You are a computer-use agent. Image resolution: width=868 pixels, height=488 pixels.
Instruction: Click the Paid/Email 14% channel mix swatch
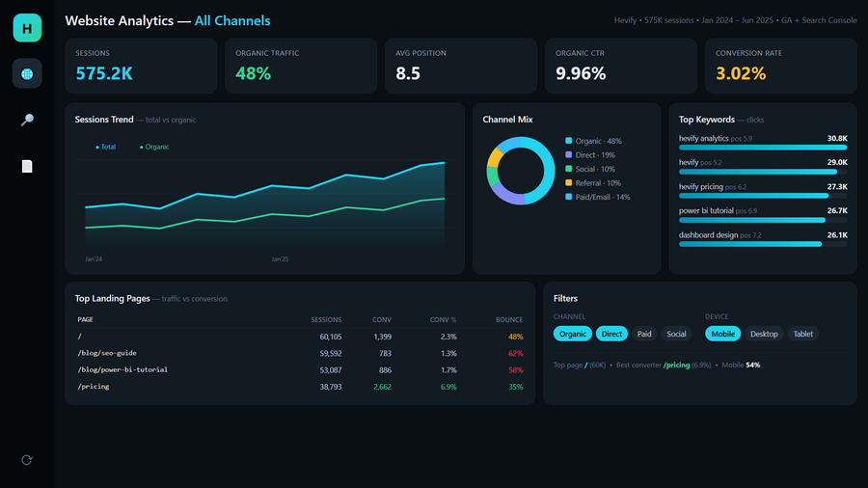pos(568,197)
